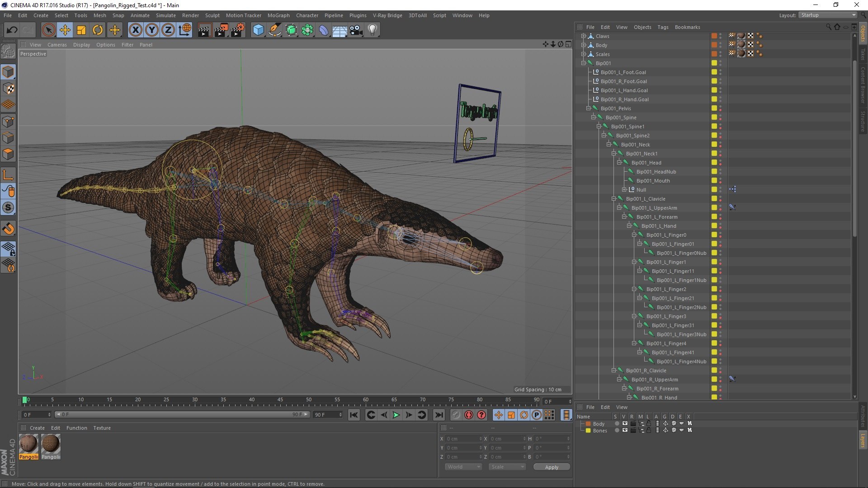Play the animation forwards
This screenshot has width=868, height=488.
pos(396,415)
